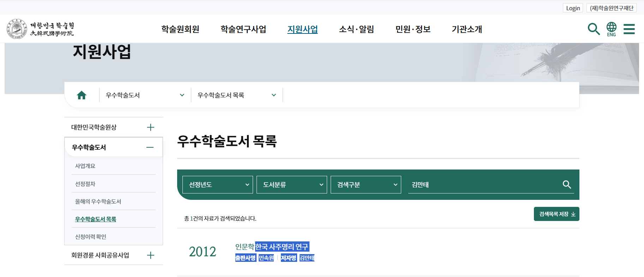Collapse 우수학술도서 with the minus icon
Viewport: 644px width, 277px height.
[x=150, y=147]
